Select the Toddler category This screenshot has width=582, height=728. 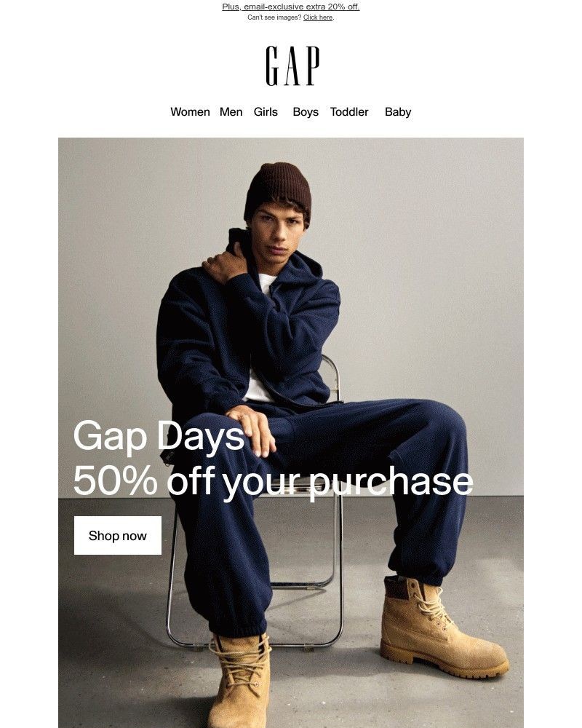[349, 112]
